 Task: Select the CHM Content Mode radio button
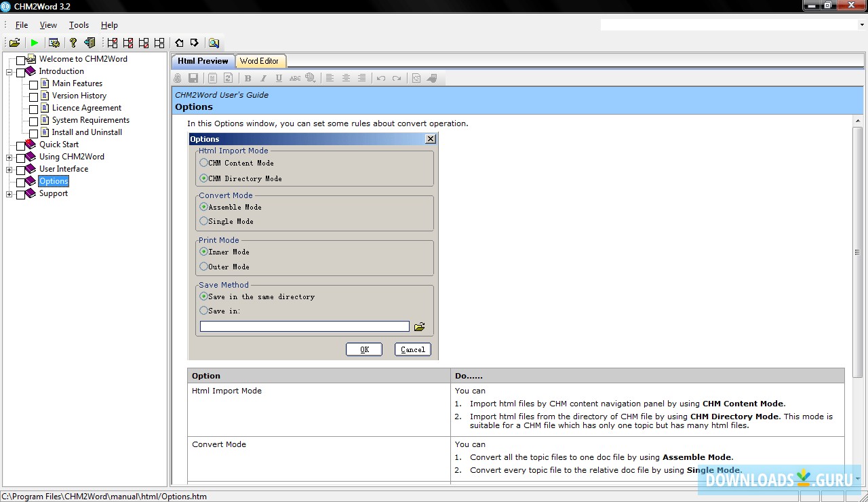(204, 163)
